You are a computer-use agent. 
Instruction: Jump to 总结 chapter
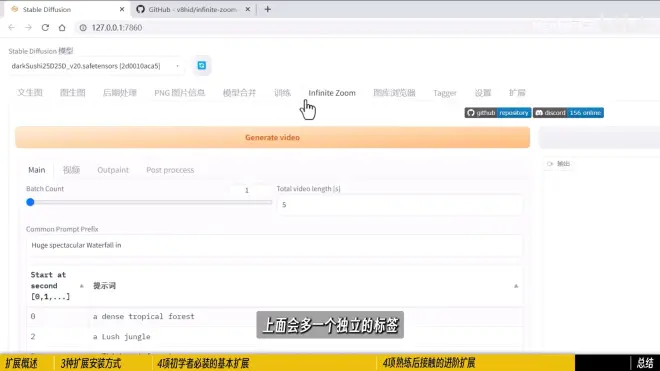[x=645, y=363]
